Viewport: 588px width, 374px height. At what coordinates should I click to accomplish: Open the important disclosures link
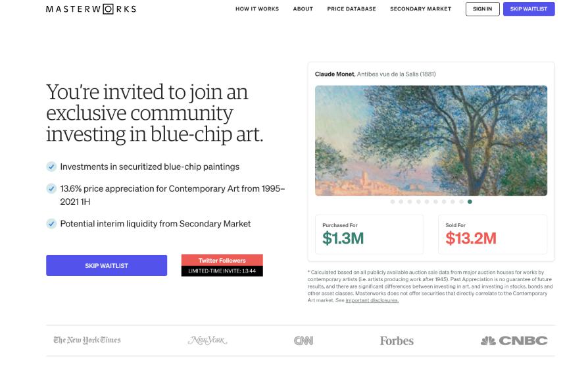(372, 300)
